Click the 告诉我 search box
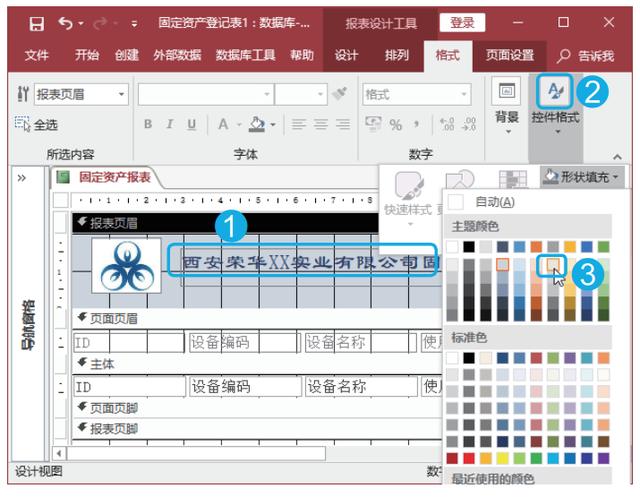The width and height of the screenshot is (640, 497). 586,55
